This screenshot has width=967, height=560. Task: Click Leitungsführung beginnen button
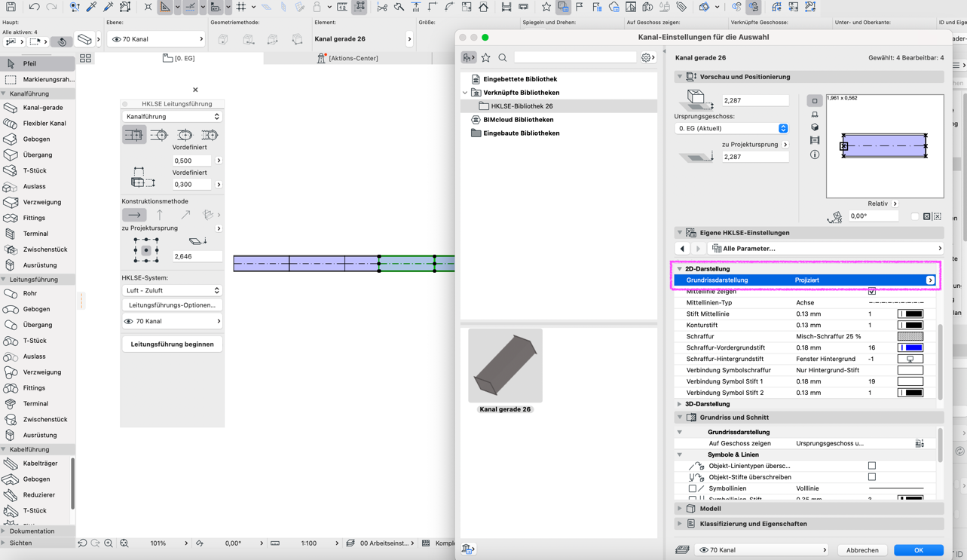[x=172, y=344]
